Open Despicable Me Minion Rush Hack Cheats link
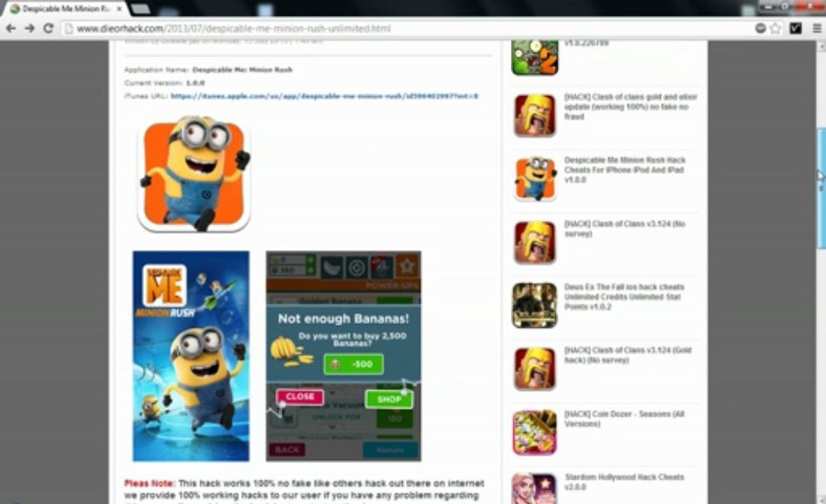 tap(625, 169)
